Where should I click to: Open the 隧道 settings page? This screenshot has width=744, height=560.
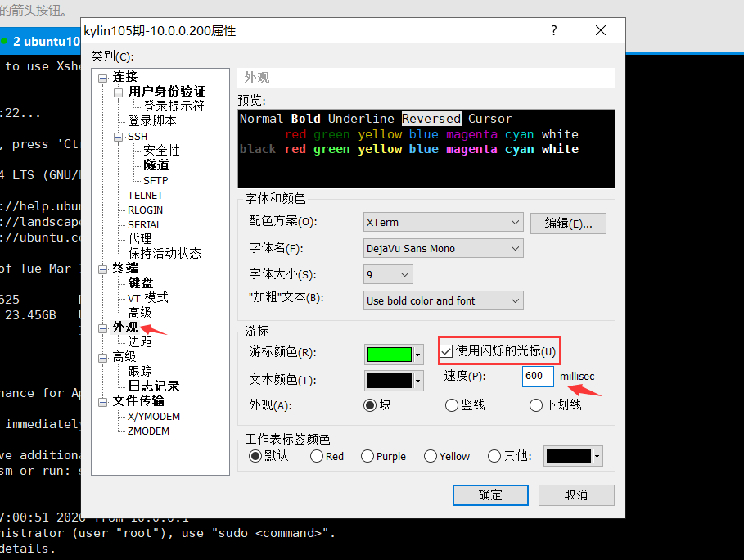[x=156, y=165]
